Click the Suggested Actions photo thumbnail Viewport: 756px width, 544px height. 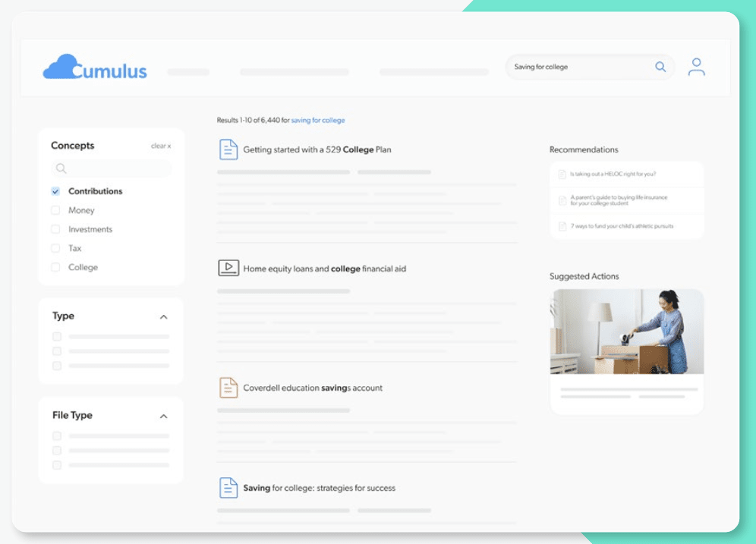pos(626,332)
